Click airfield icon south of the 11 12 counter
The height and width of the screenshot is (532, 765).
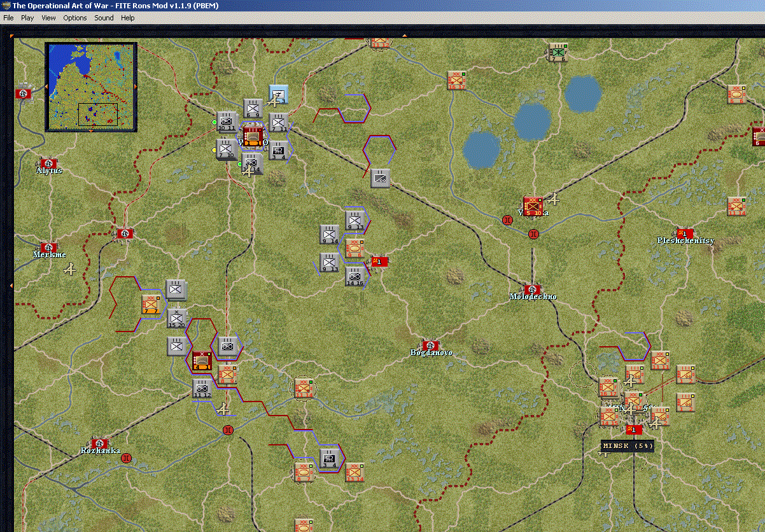[223, 409]
